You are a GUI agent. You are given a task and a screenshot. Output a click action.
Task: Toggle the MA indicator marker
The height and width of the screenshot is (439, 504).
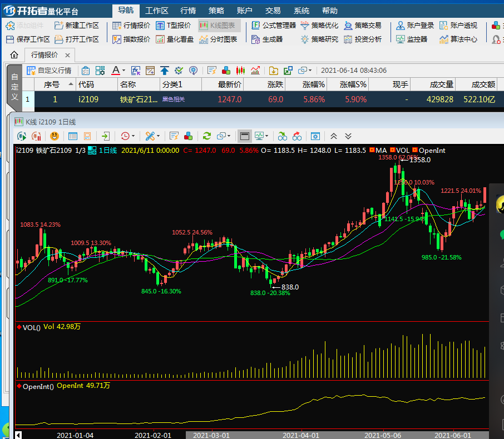(x=373, y=150)
